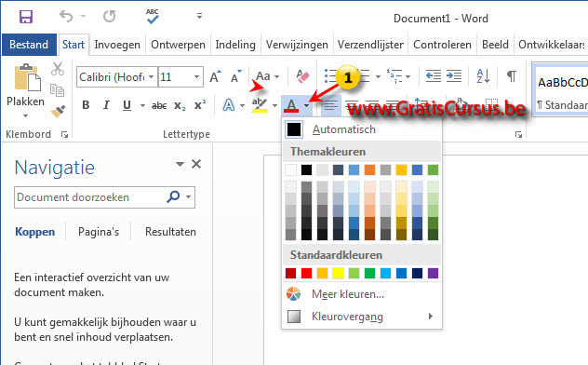Show paragraph marks with pilcrow icon

(512, 76)
